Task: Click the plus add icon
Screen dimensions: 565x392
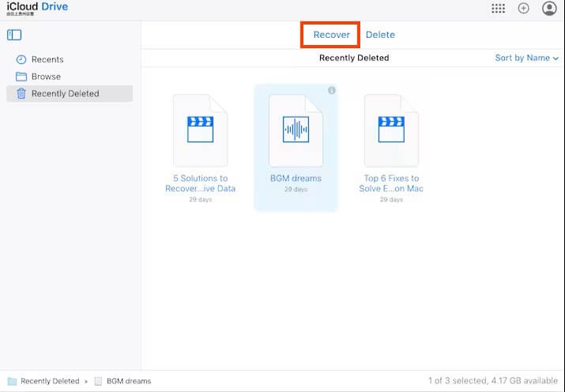Action: 523,9
